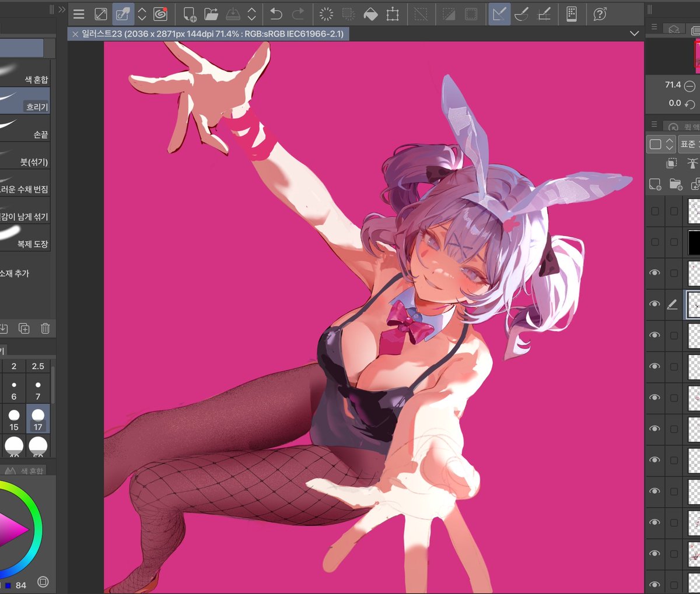This screenshot has height=594, width=700.
Task: Create a new layer folder
Action: (x=676, y=185)
